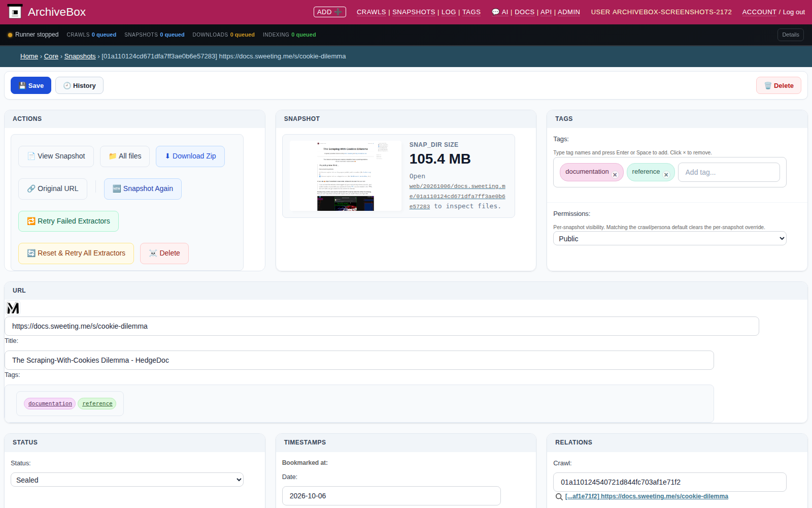This screenshot has width=812, height=508.
Task: Click Snapshot Again button
Action: pyautogui.click(x=143, y=188)
